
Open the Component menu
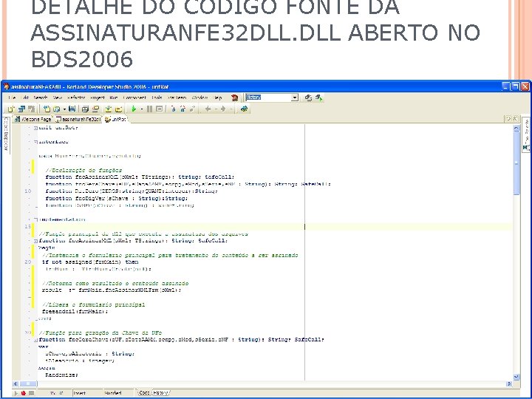click(x=134, y=98)
